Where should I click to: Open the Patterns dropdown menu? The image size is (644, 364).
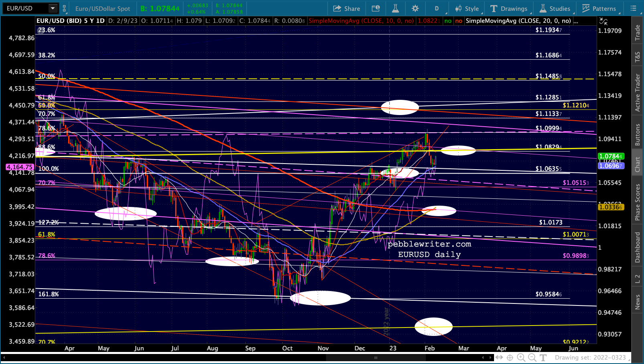pyautogui.click(x=599, y=8)
